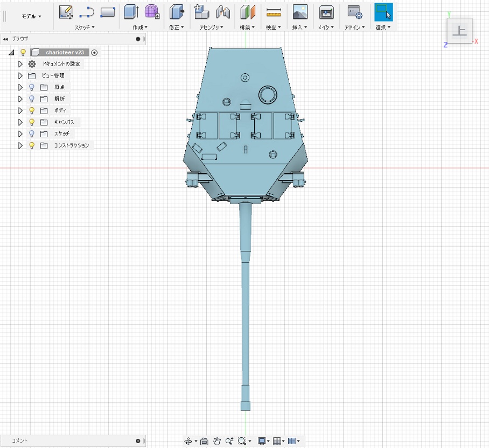Select the Extrude tool icon
The width and height of the screenshot is (489, 448).
131,12
